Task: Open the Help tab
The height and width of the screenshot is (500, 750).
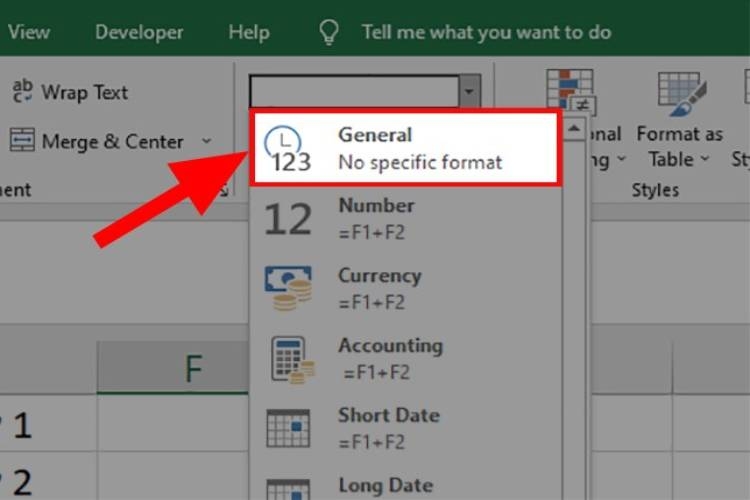Action: (249, 32)
